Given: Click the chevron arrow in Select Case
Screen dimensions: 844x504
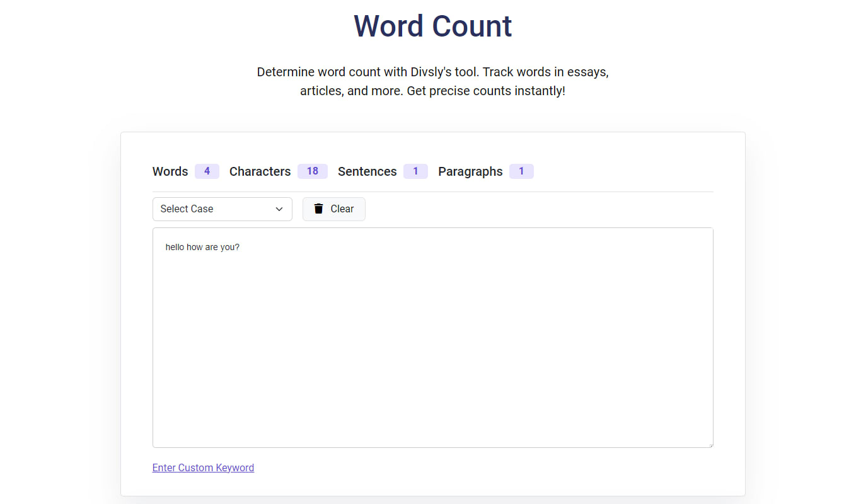Looking at the screenshot, I should [279, 209].
